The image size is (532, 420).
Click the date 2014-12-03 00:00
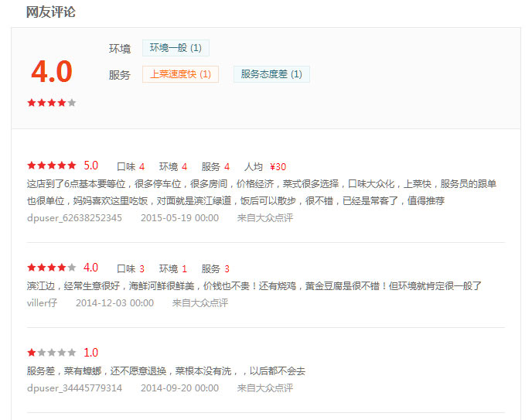[114, 303]
